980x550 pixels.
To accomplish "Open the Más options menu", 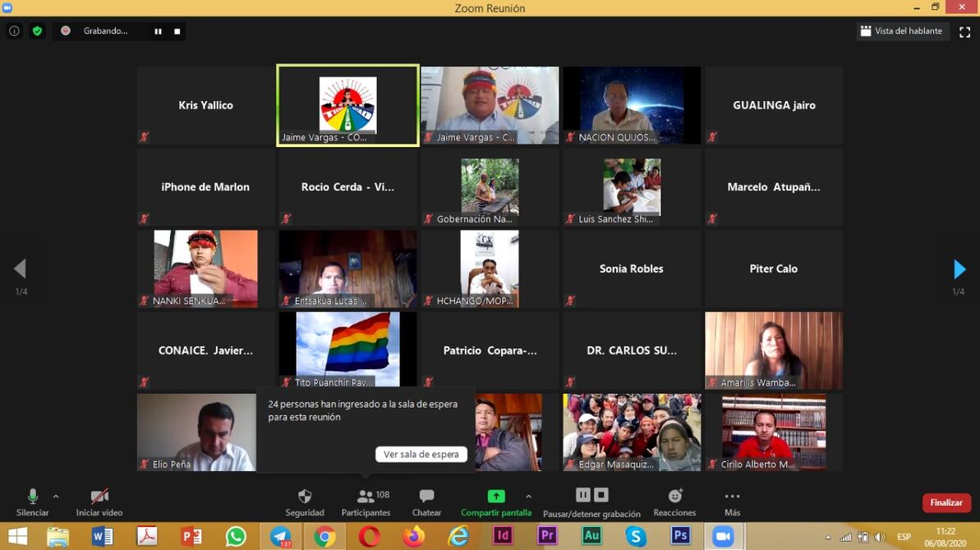I will (732, 502).
